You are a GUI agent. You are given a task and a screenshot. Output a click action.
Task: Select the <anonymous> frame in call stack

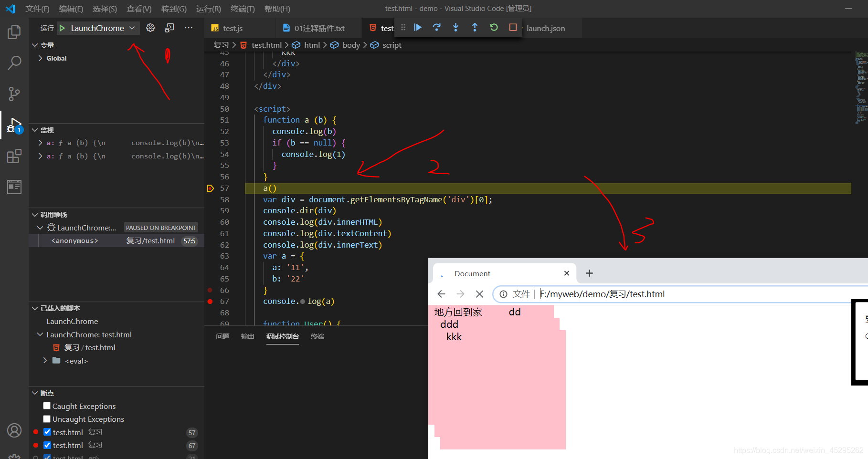click(x=74, y=240)
